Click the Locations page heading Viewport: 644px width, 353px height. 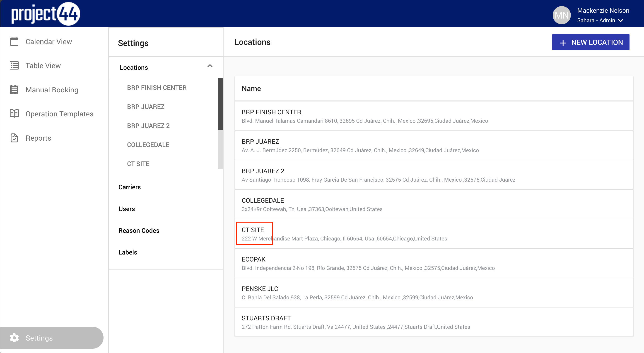pyautogui.click(x=252, y=42)
